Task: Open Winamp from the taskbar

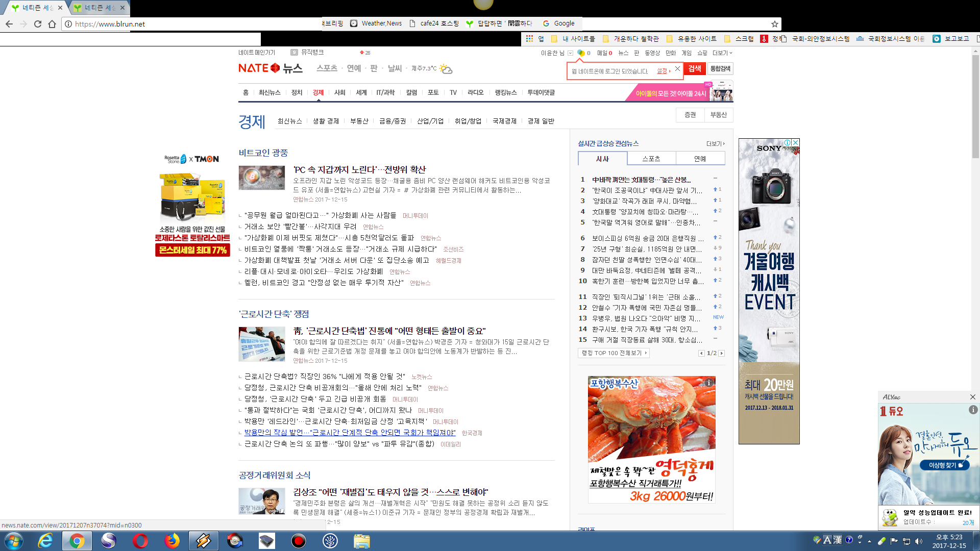Action: click(x=203, y=541)
